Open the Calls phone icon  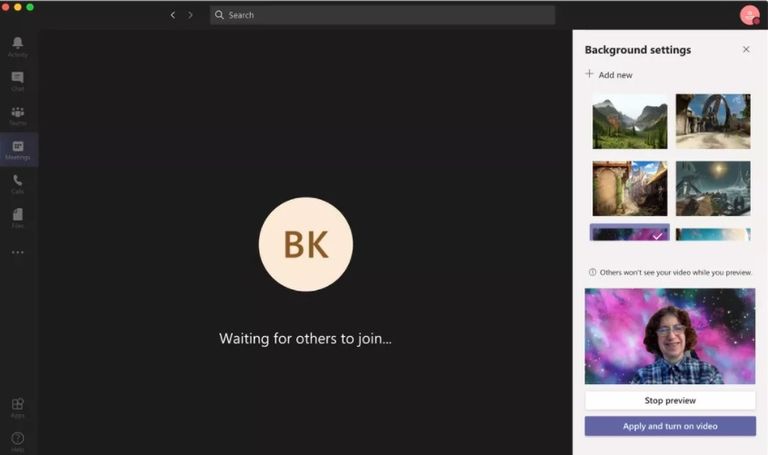coord(18,184)
